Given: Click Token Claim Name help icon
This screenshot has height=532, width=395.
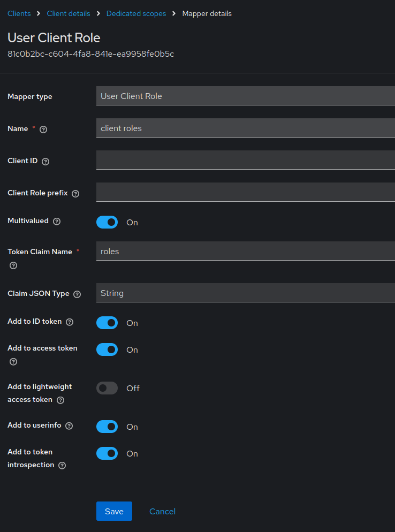Looking at the screenshot, I should [13, 265].
